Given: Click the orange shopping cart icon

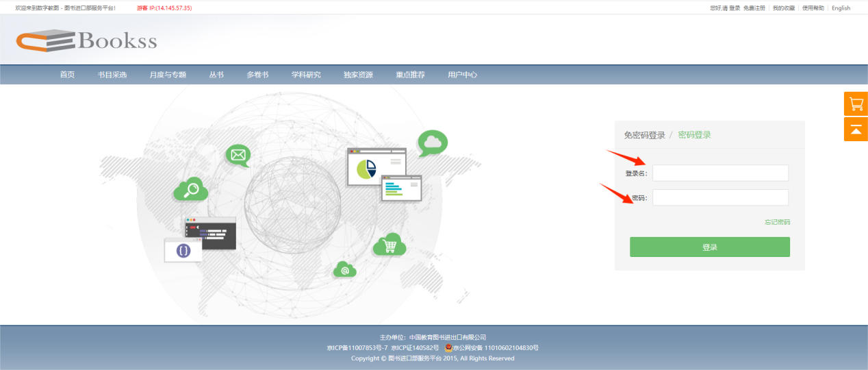Looking at the screenshot, I should [856, 104].
